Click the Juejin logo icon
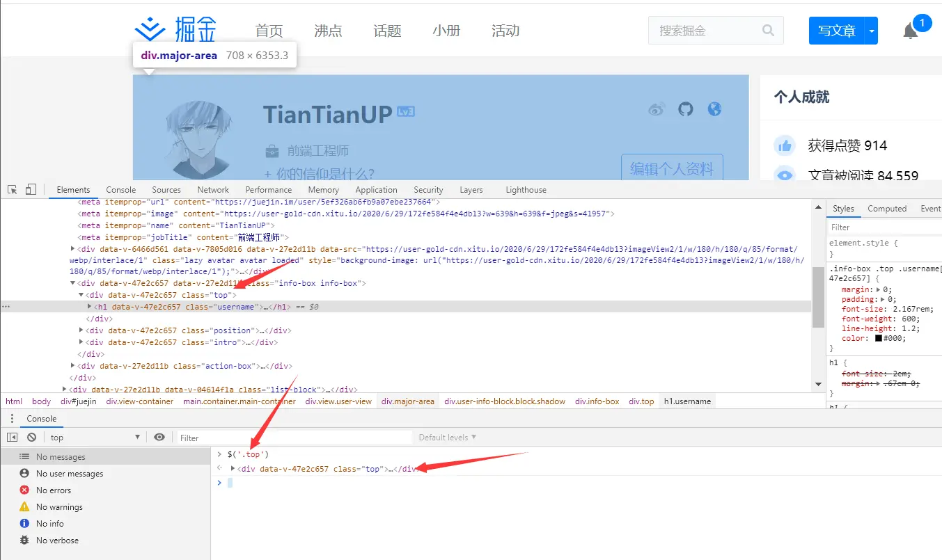 tap(150, 30)
